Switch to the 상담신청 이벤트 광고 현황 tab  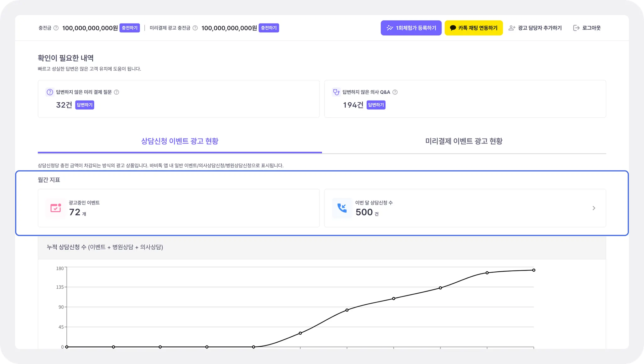[x=180, y=141]
